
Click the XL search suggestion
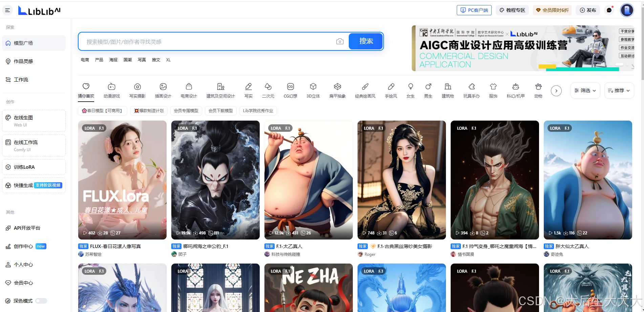(168, 60)
